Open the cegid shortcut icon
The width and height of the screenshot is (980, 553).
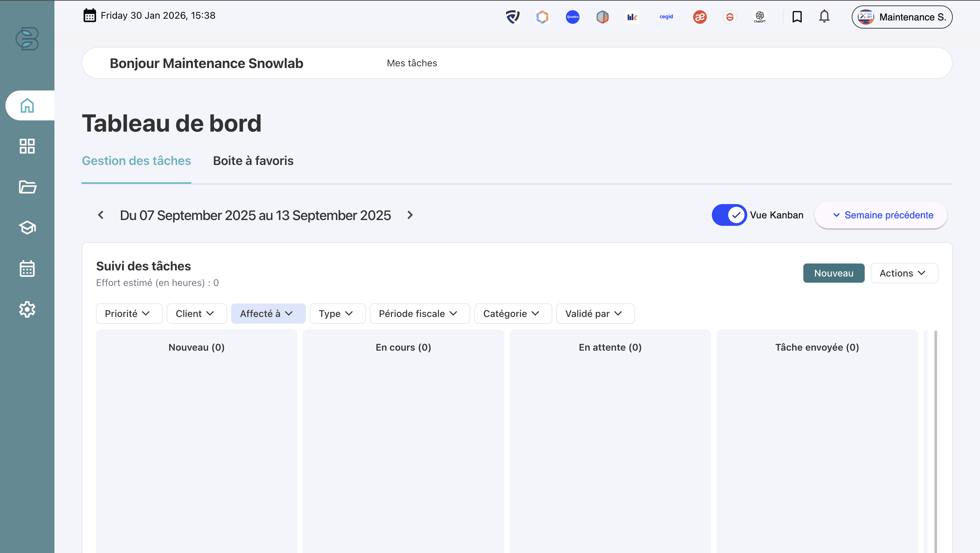[666, 17]
